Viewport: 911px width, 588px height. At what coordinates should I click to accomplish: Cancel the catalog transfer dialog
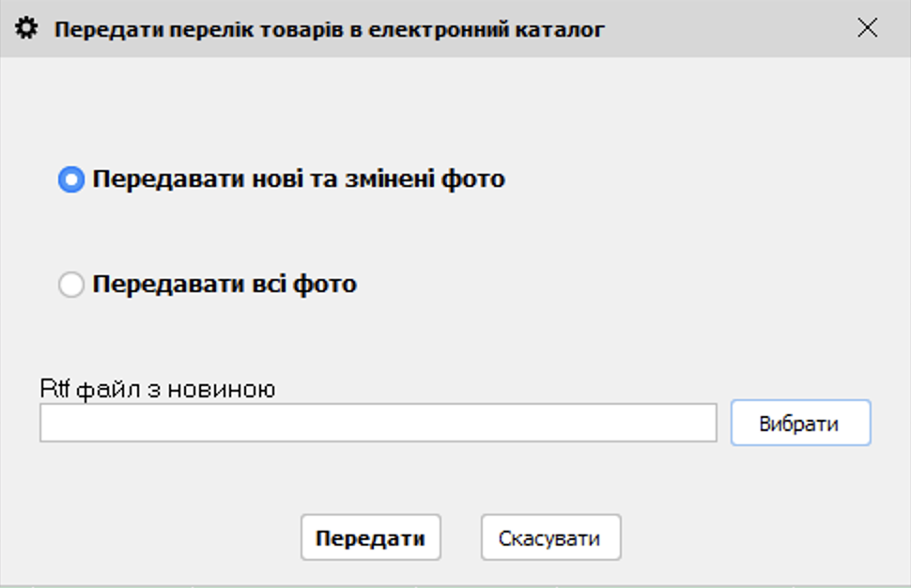[x=550, y=538]
